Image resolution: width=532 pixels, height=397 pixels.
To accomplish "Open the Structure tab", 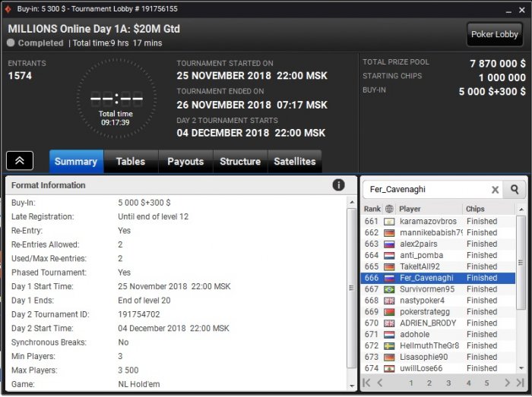I will [240, 162].
